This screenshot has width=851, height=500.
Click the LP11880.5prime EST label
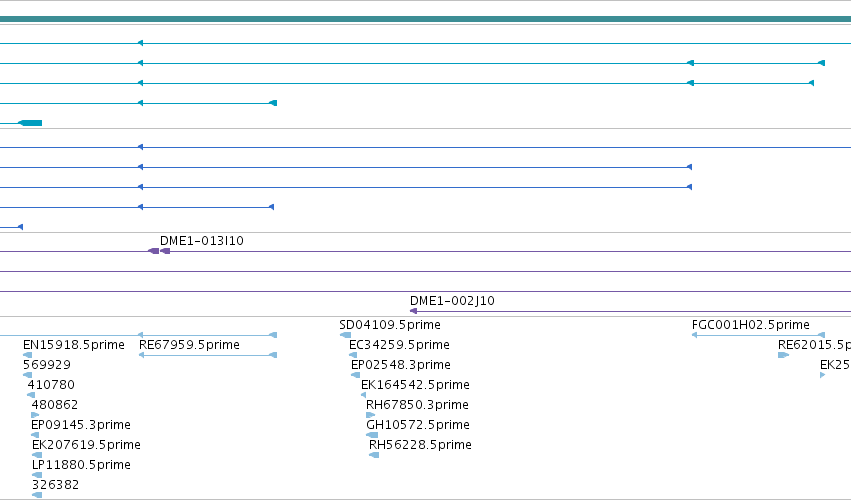tap(81, 465)
